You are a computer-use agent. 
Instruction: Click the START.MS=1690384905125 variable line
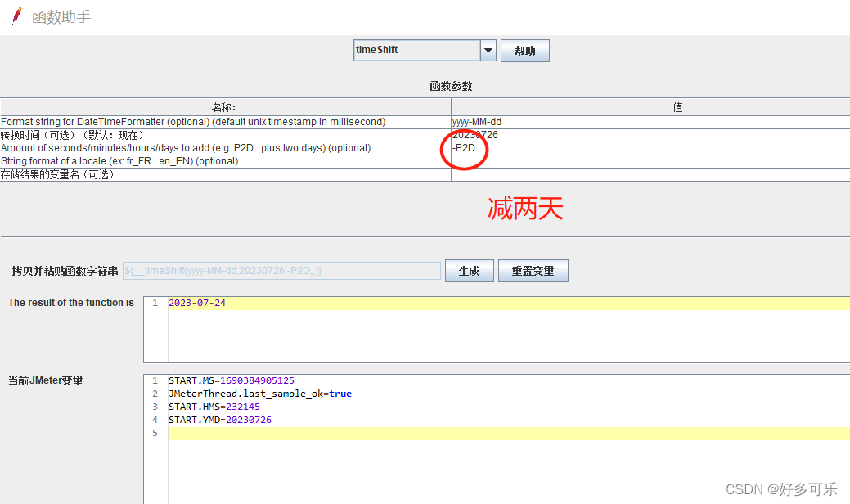pyautogui.click(x=232, y=380)
